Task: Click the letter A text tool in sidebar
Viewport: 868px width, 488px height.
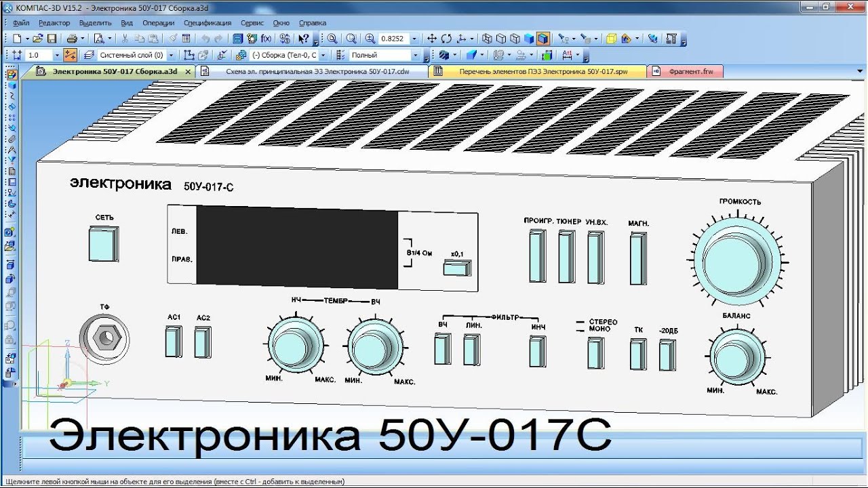Action: (12, 150)
